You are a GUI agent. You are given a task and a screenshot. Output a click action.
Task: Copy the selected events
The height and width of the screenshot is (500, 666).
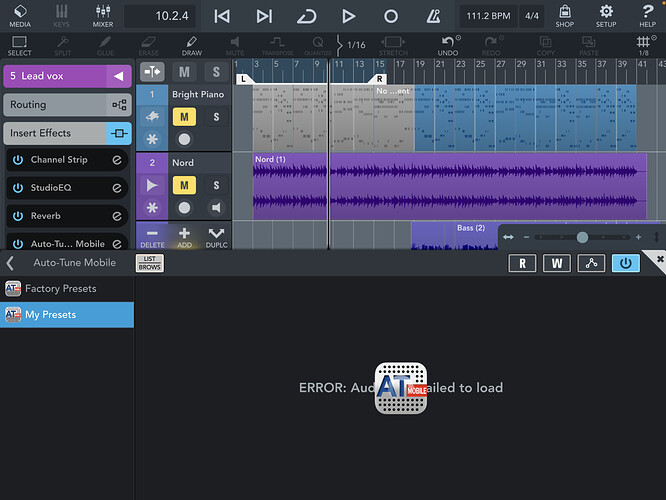point(545,46)
